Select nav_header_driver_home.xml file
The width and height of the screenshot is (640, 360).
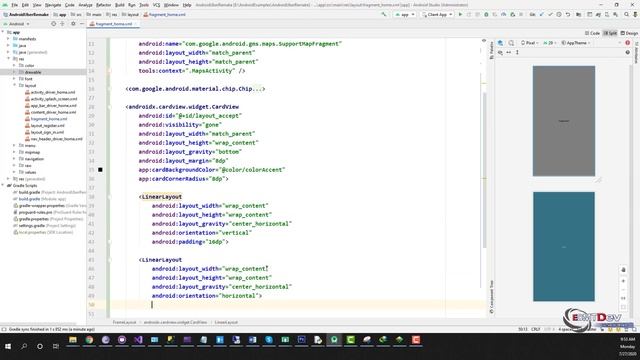(56, 139)
